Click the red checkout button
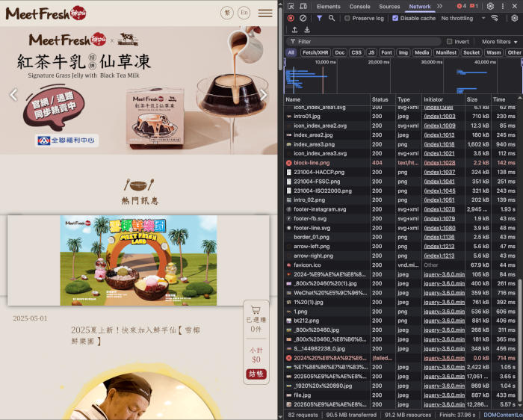Image resolution: width=523 pixels, height=420 pixels. coord(256,374)
